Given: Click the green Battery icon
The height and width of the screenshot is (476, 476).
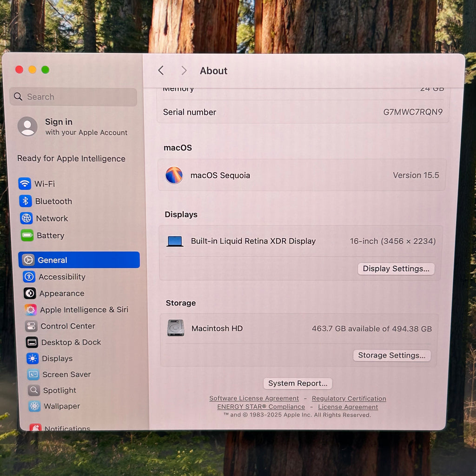Looking at the screenshot, I should click(x=27, y=235).
